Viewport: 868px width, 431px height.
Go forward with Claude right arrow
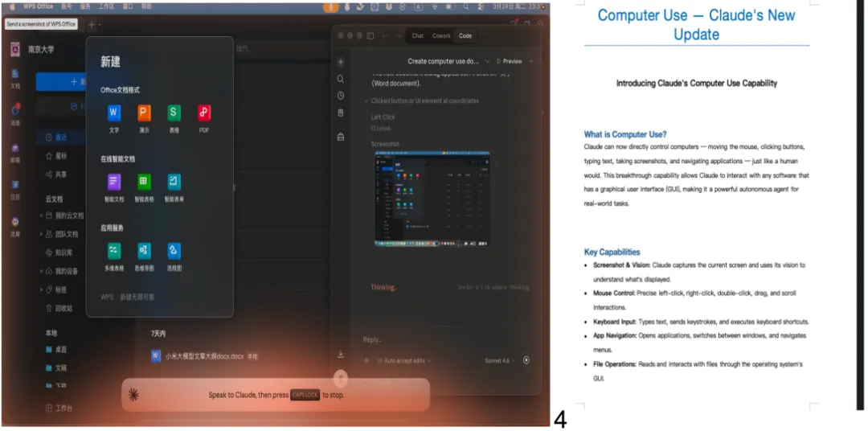tap(399, 35)
